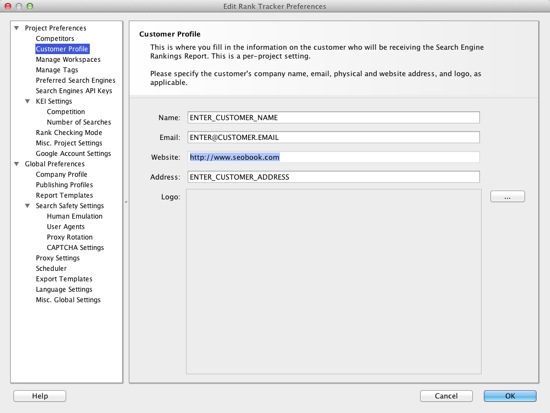Collapse the Project Preferences tree node
550x413 pixels.
point(16,28)
